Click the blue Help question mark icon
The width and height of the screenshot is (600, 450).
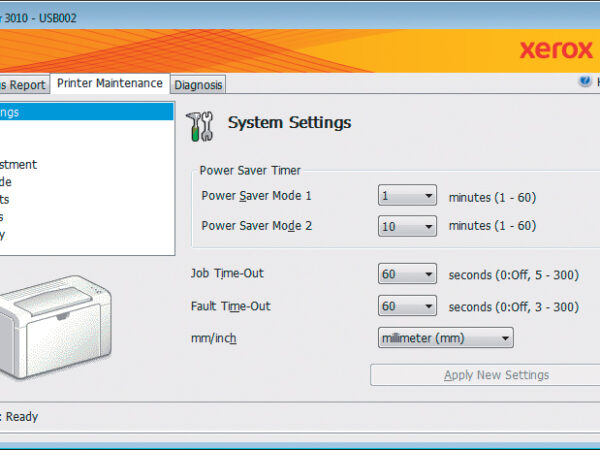pyautogui.click(x=585, y=82)
